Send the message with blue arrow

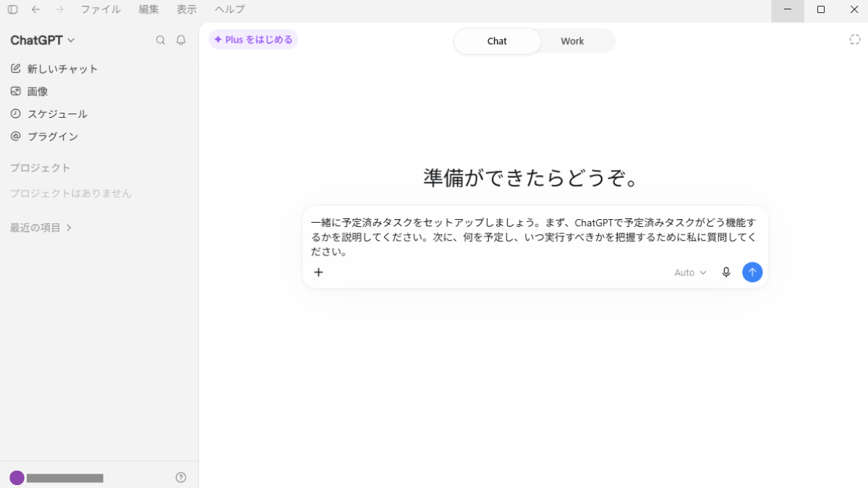click(x=752, y=272)
